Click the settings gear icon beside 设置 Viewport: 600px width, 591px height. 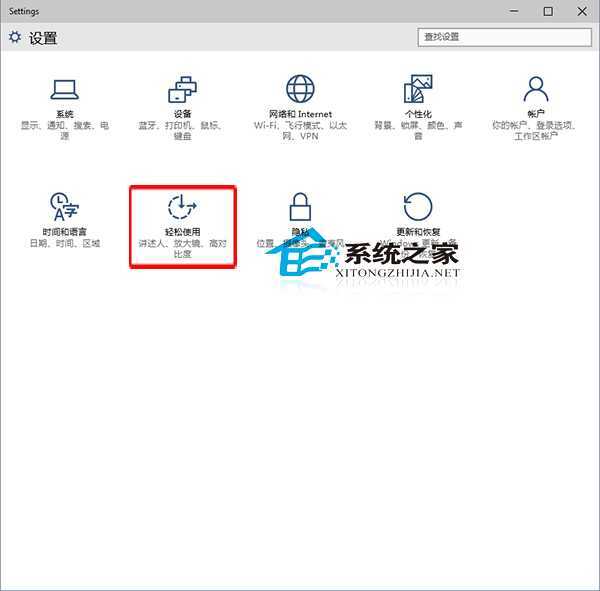click(15, 37)
